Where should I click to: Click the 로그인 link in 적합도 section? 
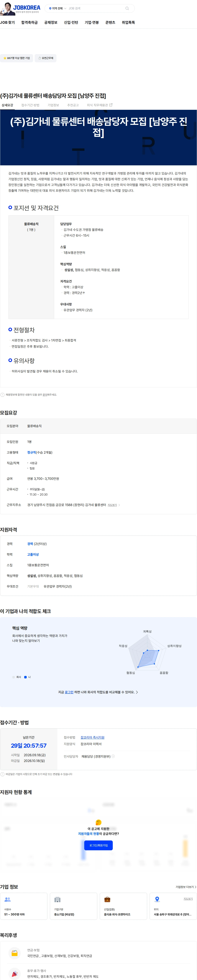pos(69,692)
